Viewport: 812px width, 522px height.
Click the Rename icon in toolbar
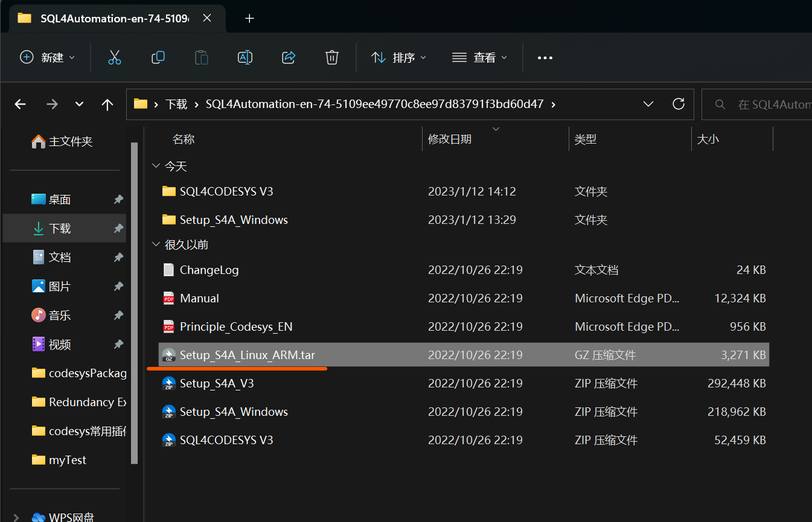coord(245,57)
